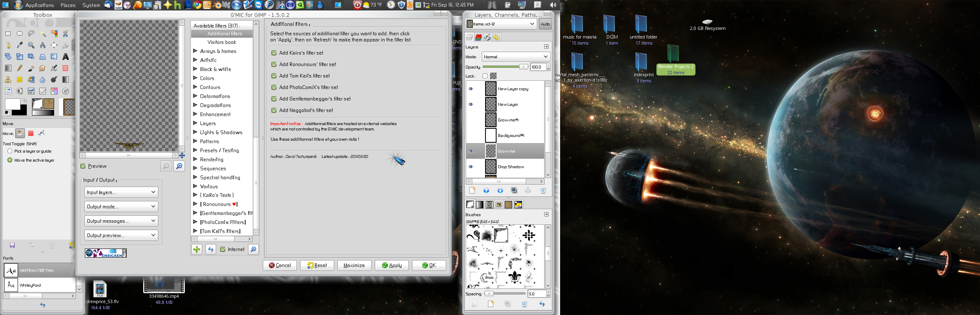Lower the layer with the down arrow

(x=500, y=190)
